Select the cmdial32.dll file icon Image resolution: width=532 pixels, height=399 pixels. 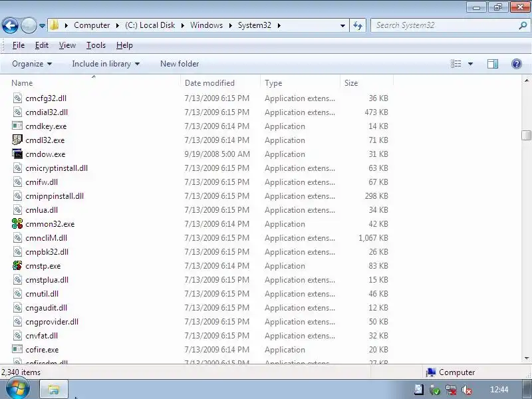pyautogui.click(x=17, y=112)
